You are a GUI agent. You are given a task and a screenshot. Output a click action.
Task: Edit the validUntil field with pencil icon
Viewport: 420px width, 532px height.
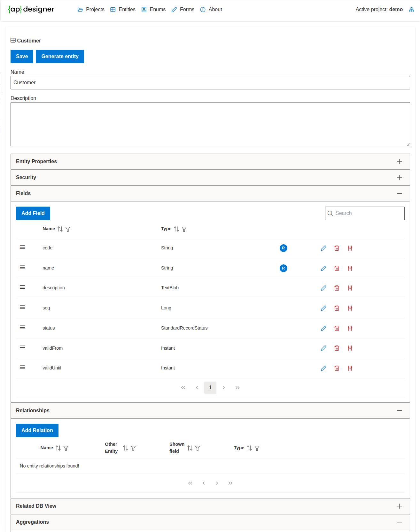click(323, 368)
